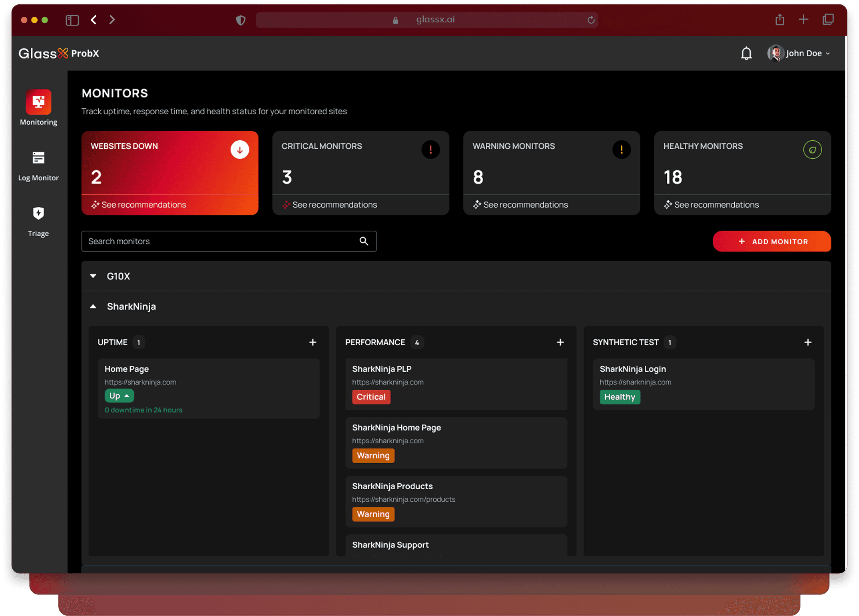Click the Critical status badge
Screen dimensions: 859x616
point(371,397)
